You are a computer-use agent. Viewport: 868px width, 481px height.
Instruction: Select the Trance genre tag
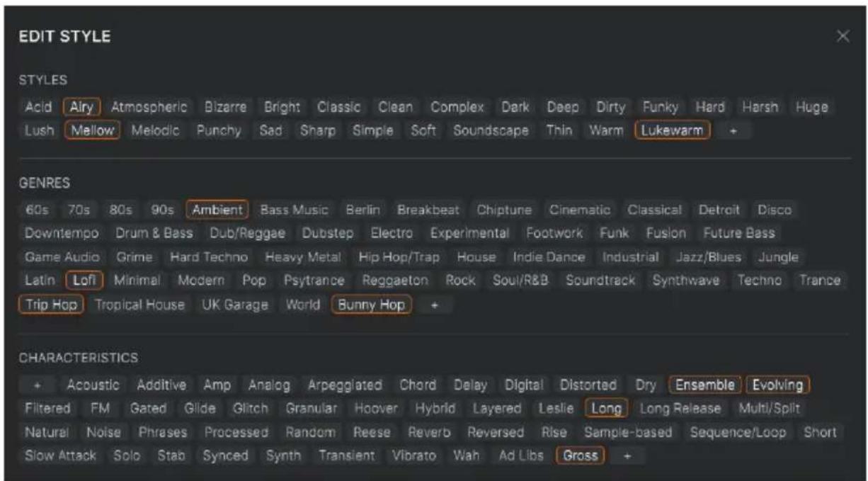coord(820,280)
